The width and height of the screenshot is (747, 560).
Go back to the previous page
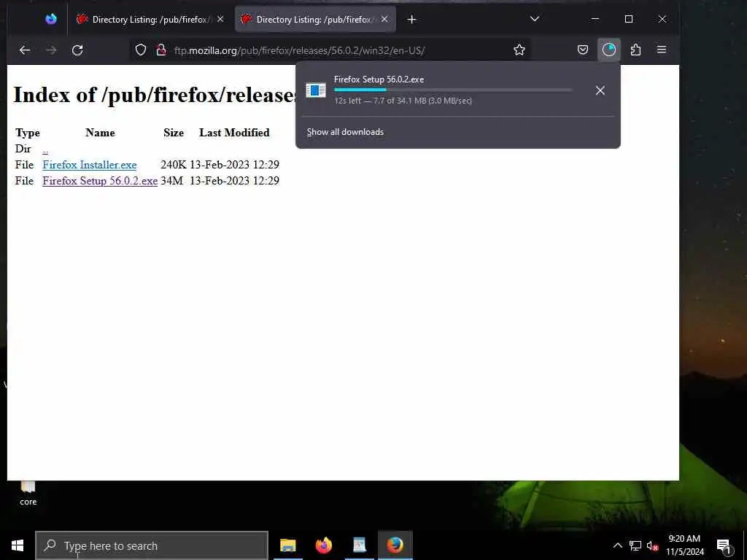click(x=25, y=50)
